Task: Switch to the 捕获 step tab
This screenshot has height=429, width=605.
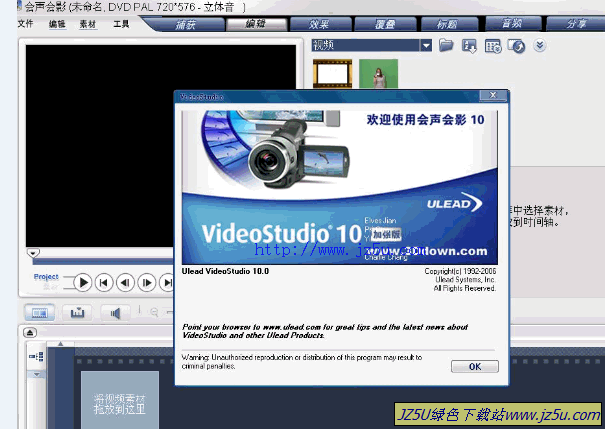Action: (186, 24)
